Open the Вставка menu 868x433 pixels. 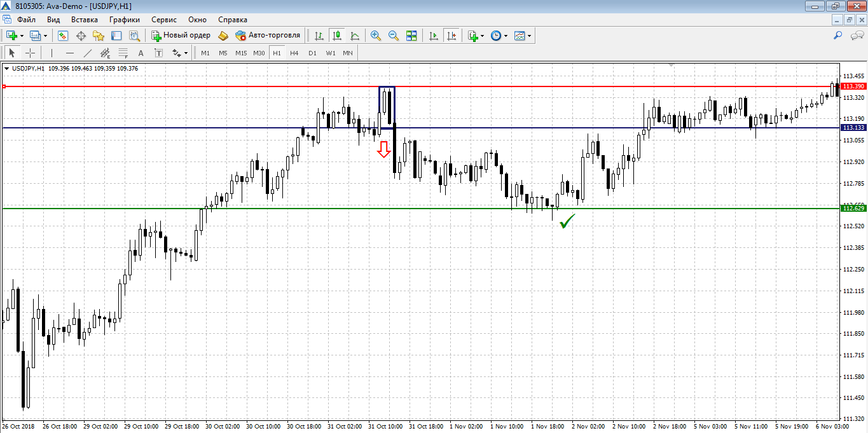point(85,20)
